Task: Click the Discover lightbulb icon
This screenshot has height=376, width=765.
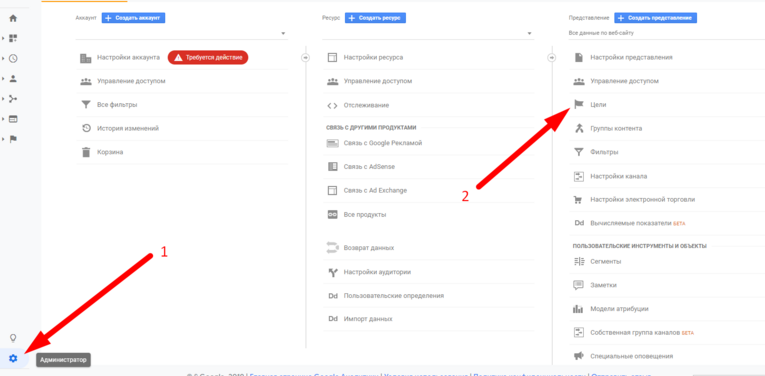Action: point(13,337)
